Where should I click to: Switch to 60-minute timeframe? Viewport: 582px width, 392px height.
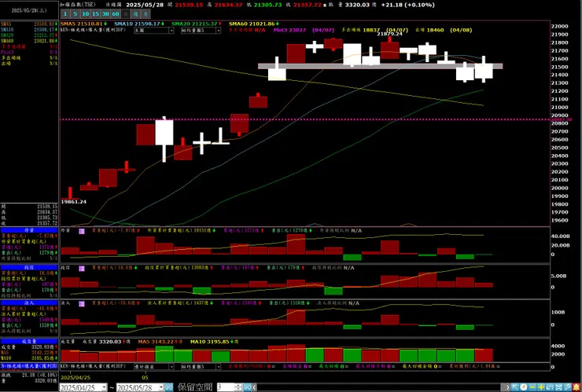116,14
